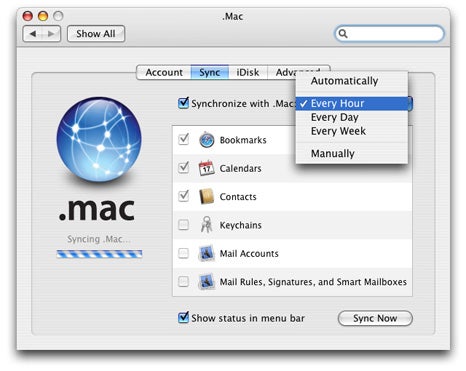This screenshot has height=371, width=466.
Task: Click the Bookmarks row label
Action: coord(243,140)
